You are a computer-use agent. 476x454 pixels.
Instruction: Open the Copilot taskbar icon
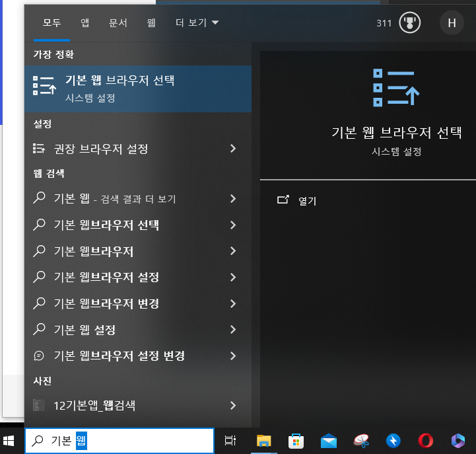click(458, 441)
